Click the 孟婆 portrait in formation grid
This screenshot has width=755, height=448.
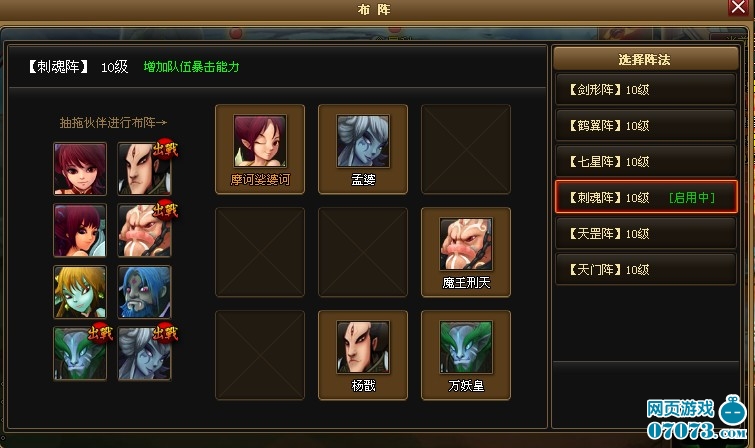pyautogui.click(x=363, y=149)
